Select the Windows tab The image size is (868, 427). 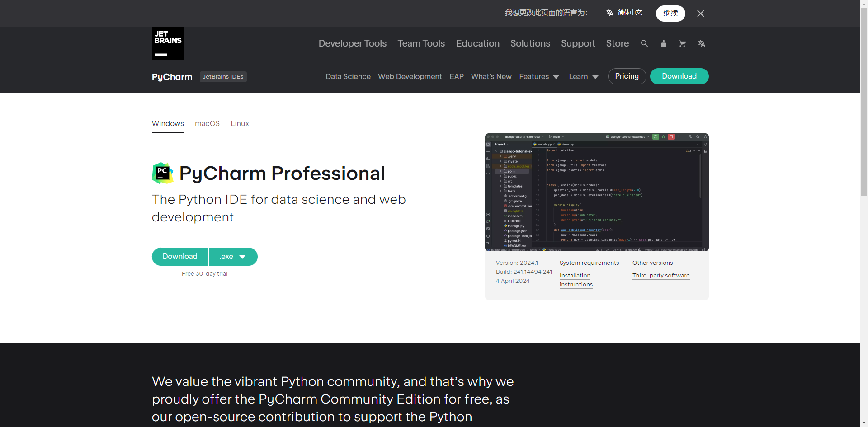[x=168, y=123]
